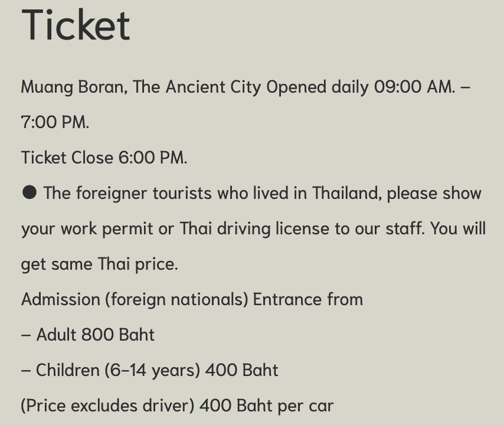Click the opening time 09:00 AM
Image resolution: width=504 pixels, height=425 pixels.
point(415,87)
